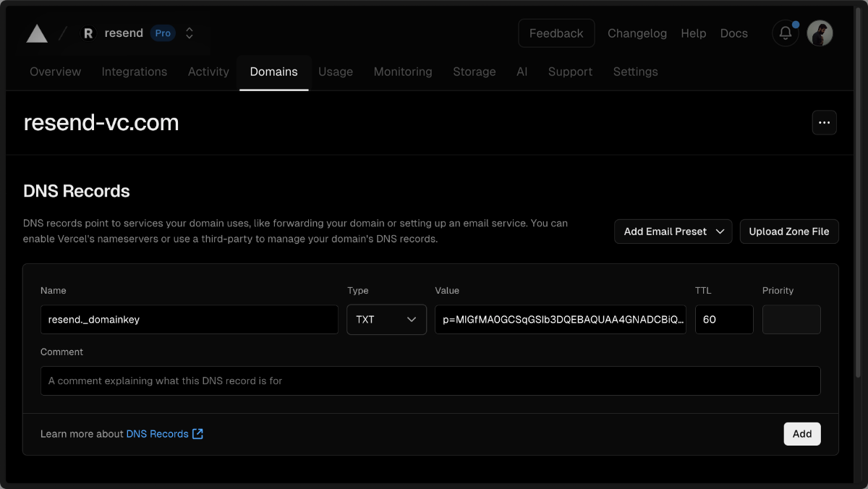Switch to the Integrations tab
868x489 pixels.
coord(135,72)
